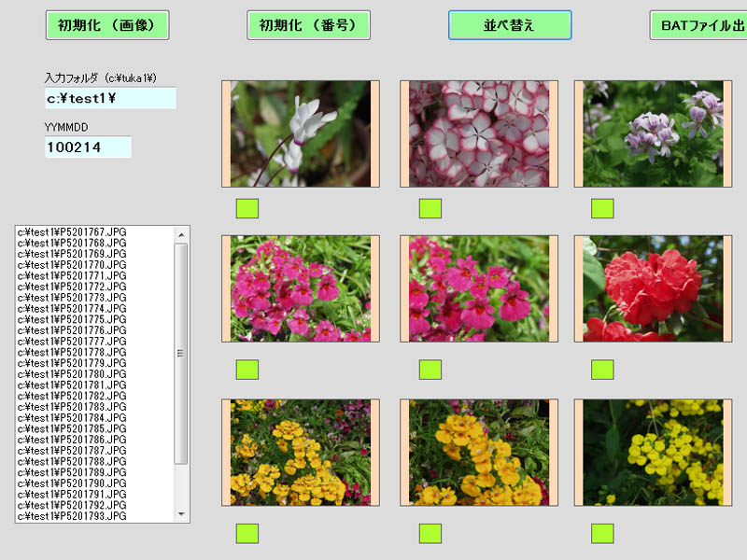The height and width of the screenshot is (560, 747).
Task: Select the pink-edged white petals thumbnail
Action: (479, 133)
